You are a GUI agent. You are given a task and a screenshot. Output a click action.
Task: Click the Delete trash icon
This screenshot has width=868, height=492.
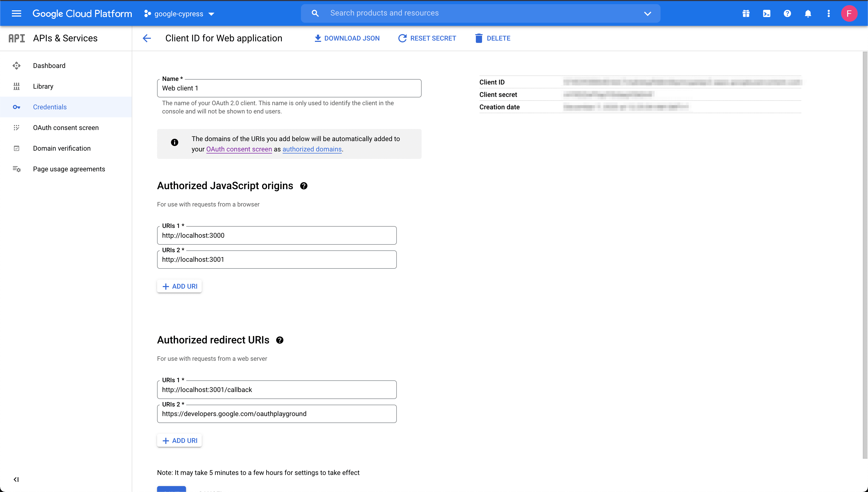[x=479, y=38]
